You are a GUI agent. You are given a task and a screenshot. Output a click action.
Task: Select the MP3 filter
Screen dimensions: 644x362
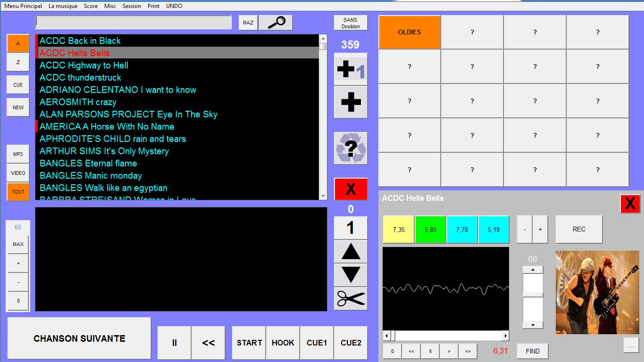(18, 154)
